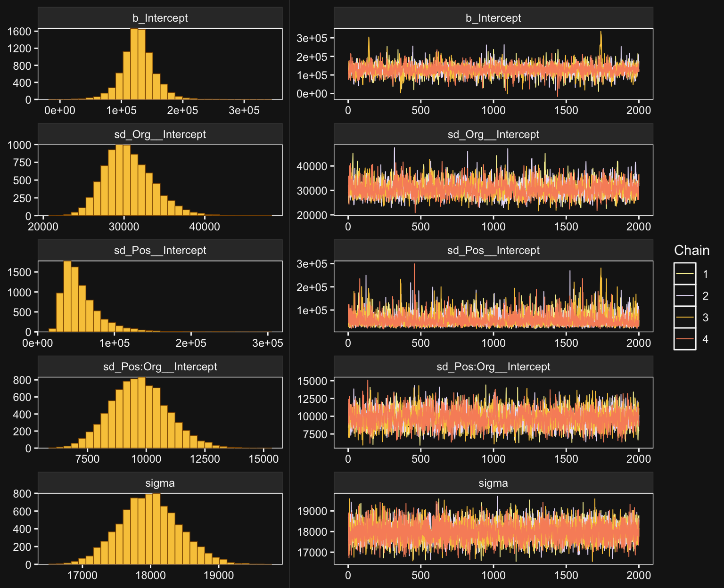The image size is (724, 588).
Task: Select the sd_Pos__Intercept histogram panel header
Action: (160, 250)
